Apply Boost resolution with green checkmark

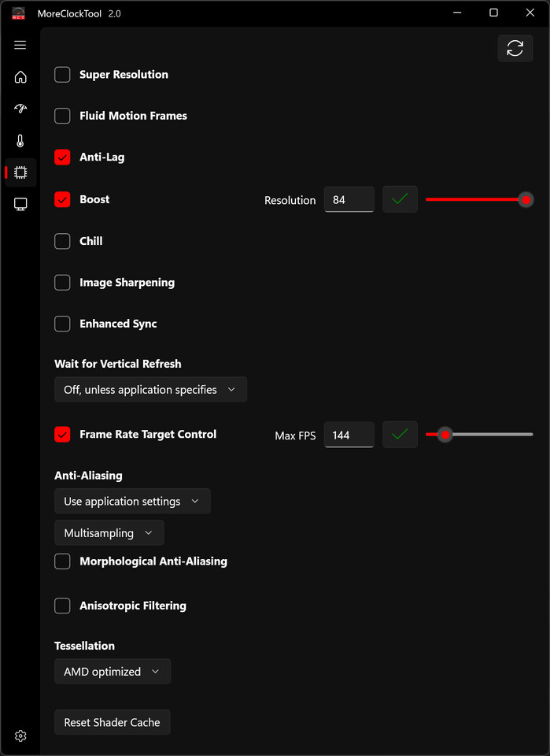pyautogui.click(x=400, y=199)
